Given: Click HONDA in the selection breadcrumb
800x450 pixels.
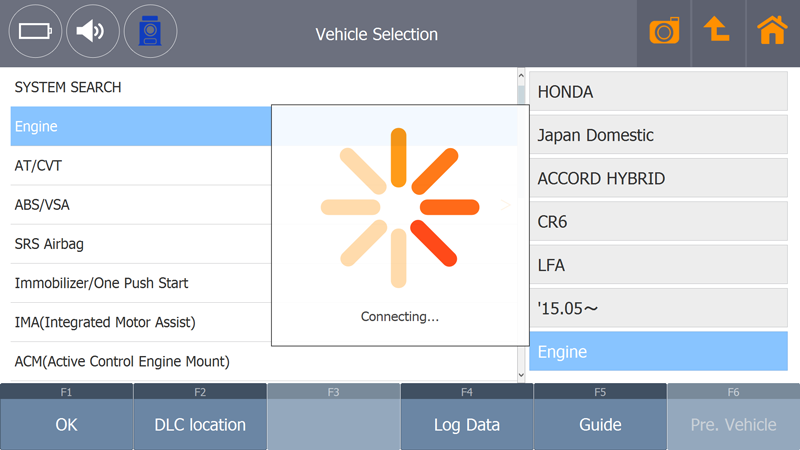Looking at the screenshot, I should coord(658,92).
